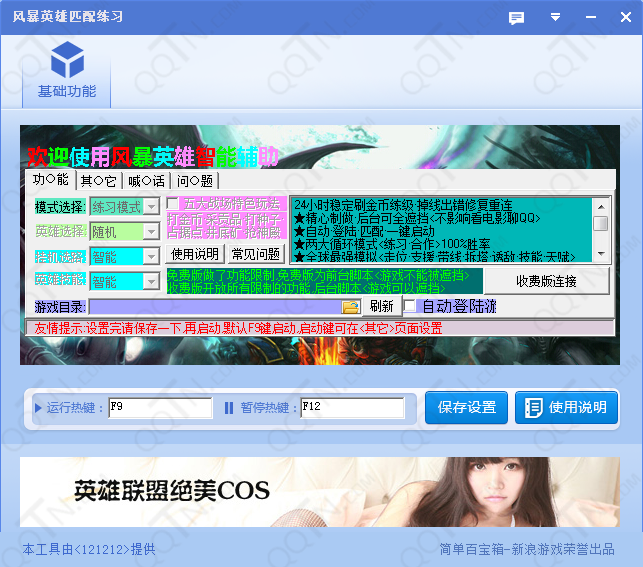Click the folder browse icon for 游戏目录
643x567 pixels.
coord(351,306)
